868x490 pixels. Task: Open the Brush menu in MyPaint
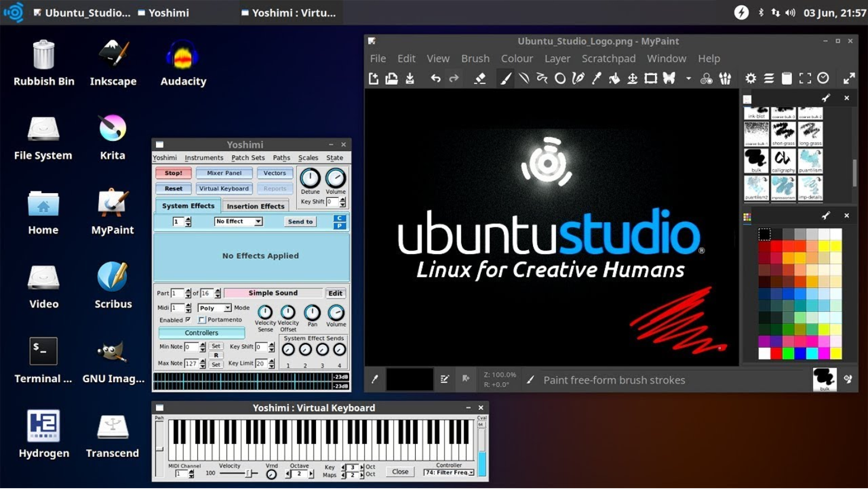pyautogui.click(x=475, y=58)
